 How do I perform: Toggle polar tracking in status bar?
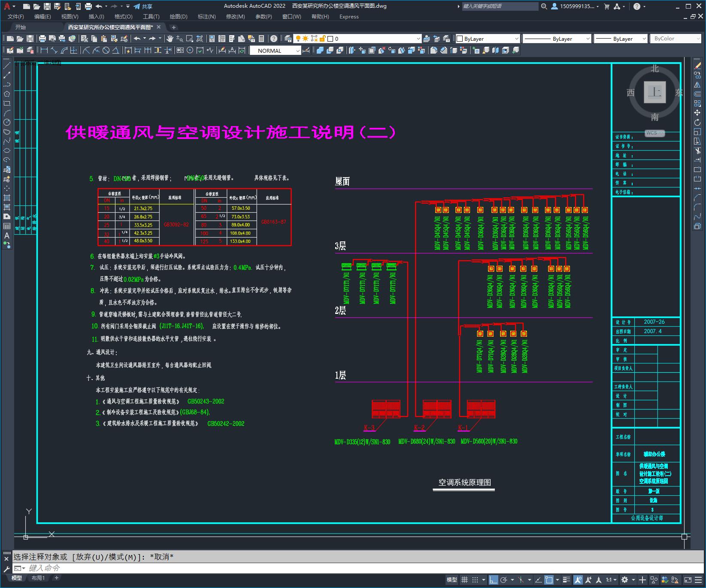click(504, 580)
